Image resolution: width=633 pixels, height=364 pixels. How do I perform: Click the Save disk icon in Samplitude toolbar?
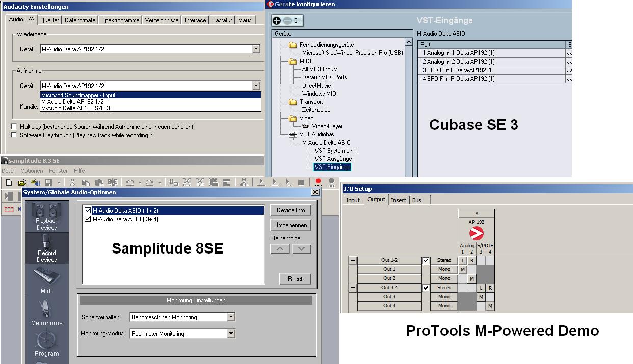pos(48,183)
